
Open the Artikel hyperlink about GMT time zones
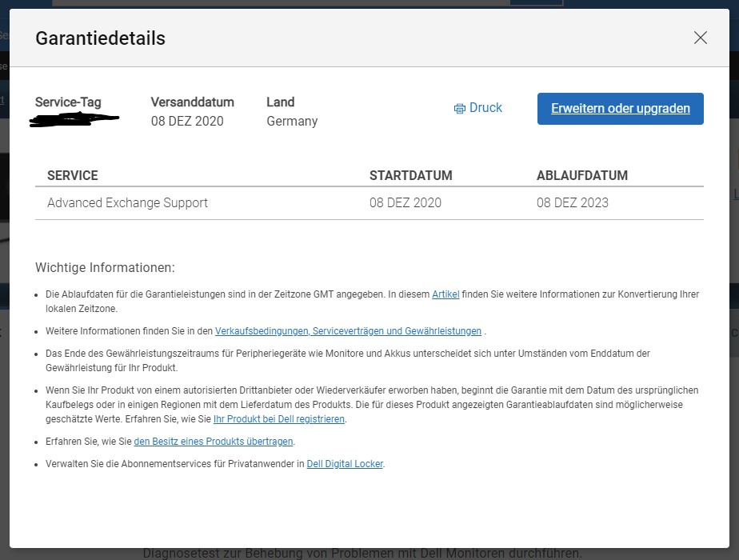445,294
